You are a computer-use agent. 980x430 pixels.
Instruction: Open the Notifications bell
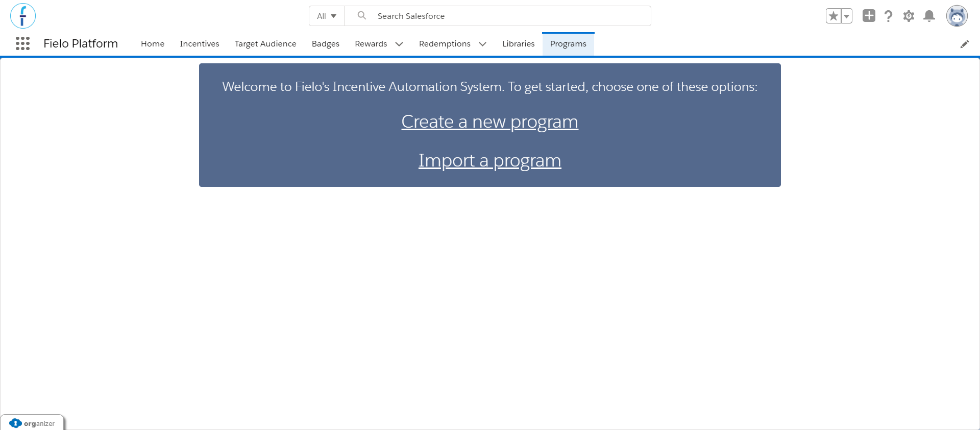[929, 16]
